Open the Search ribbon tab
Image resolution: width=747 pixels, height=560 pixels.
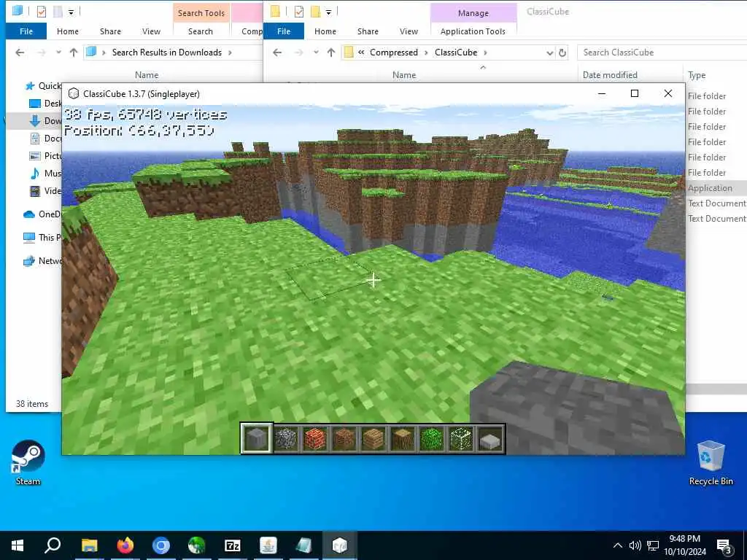(x=200, y=31)
